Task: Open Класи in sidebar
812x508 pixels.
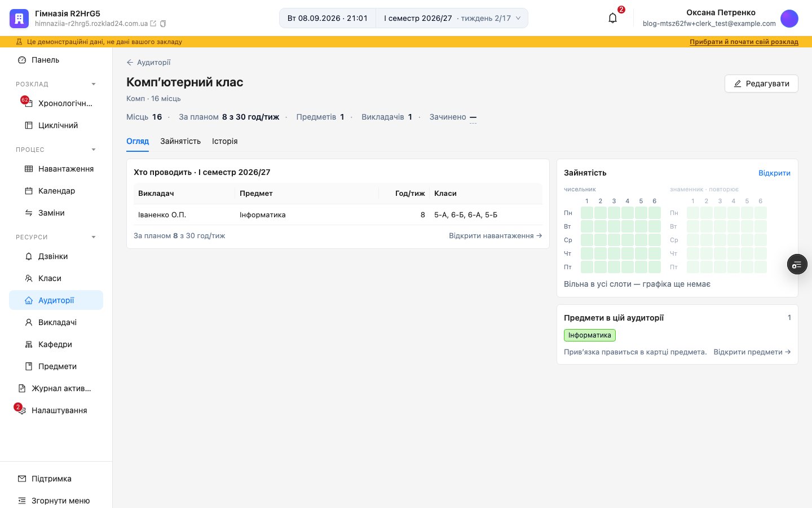Action: pos(56,278)
